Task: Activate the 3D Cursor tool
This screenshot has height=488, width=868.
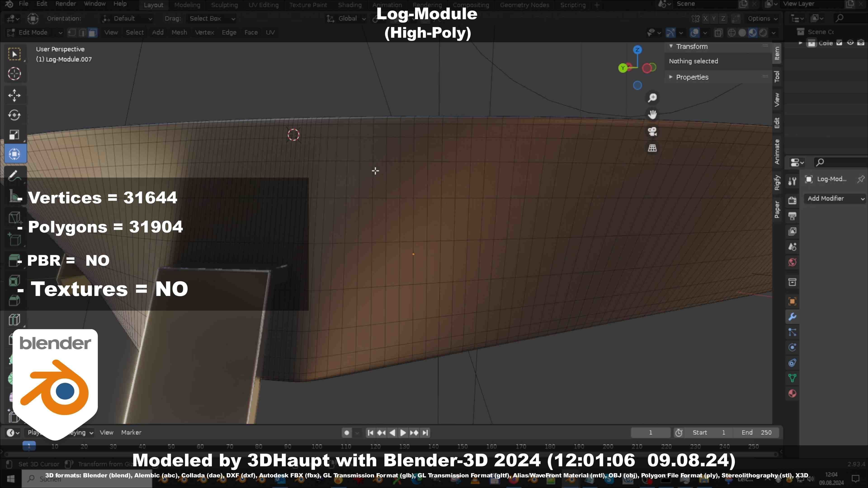Action: tap(14, 73)
